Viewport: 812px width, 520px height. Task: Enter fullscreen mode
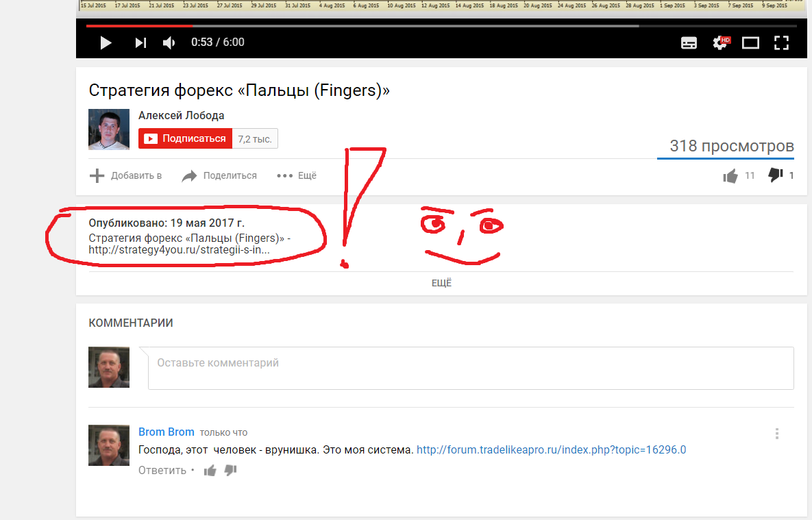pos(781,43)
